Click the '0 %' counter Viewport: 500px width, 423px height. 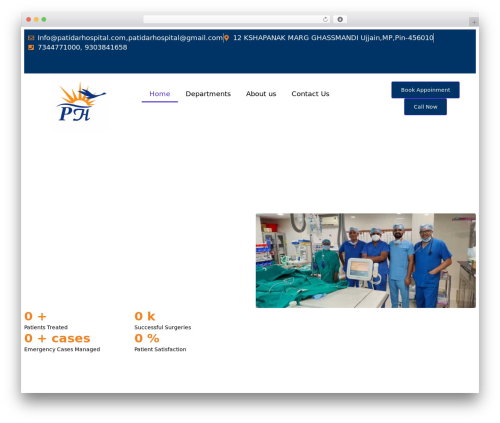147,338
